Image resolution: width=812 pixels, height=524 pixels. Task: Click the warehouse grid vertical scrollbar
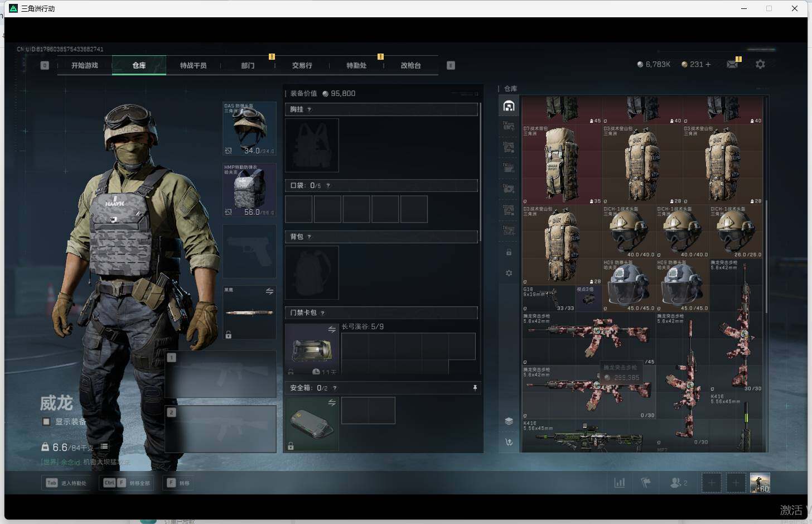coord(766,257)
